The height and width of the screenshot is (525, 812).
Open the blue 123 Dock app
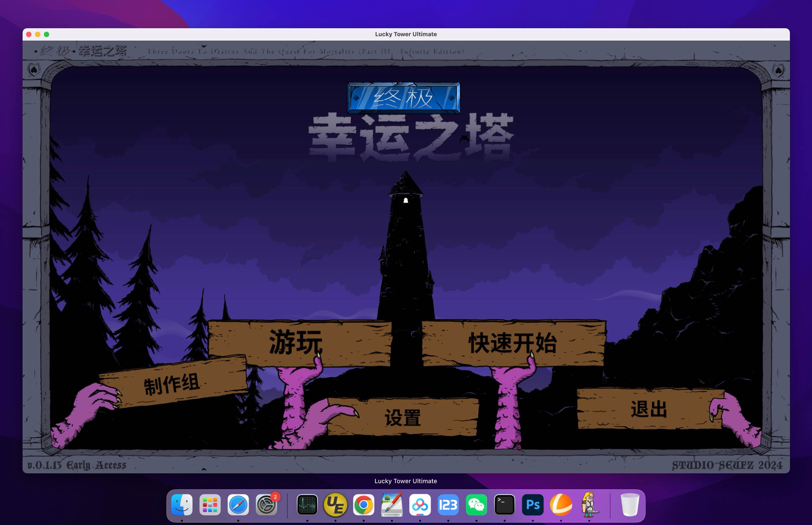(x=448, y=504)
